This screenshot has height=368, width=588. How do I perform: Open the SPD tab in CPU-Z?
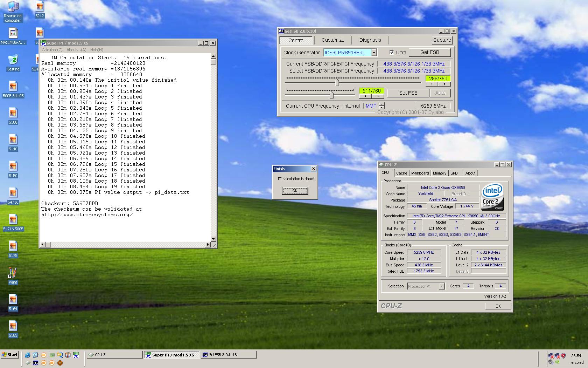coord(454,173)
